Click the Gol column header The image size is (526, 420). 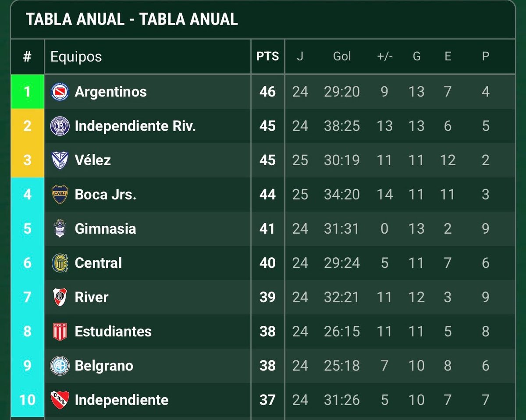pos(342,57)
